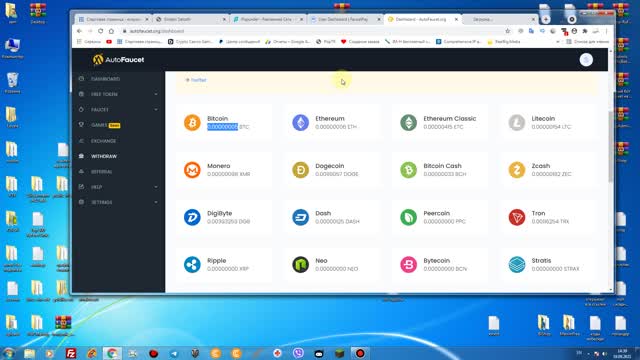Open Telegram from the taskbar
The height and width of the screenshot is (360, 640).
[174, 353]
